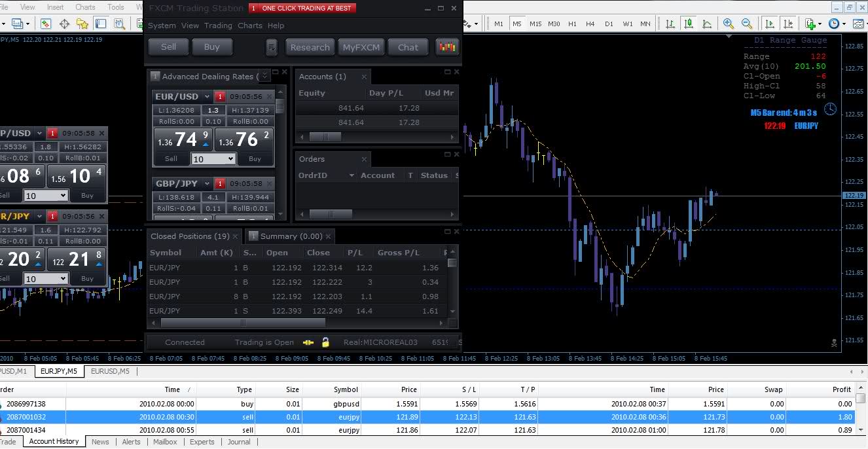The image size is (868, 449).
Task: Toggle one-click red button on GBP/JPY tile
Action: click(x=220, y=184)
